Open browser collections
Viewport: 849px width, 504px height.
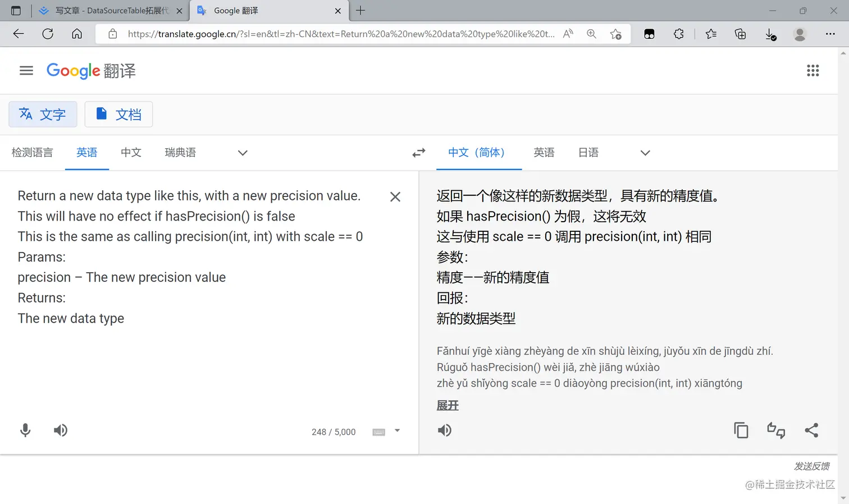[741, 34]
